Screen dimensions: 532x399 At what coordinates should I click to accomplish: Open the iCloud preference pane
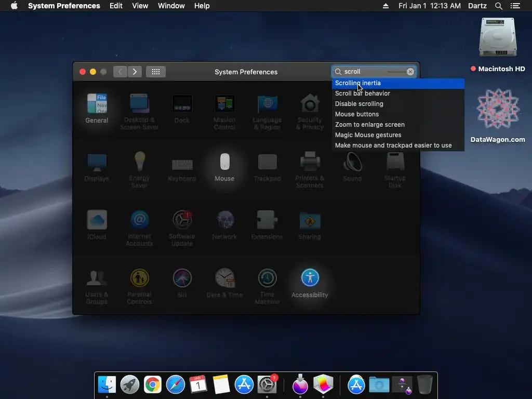(97, 225)
